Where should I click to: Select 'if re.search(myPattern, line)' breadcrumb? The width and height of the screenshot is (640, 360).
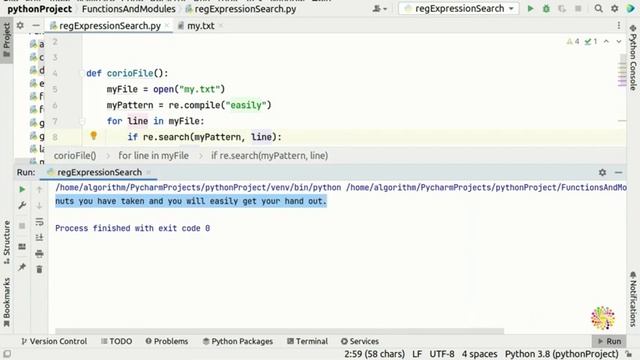(269, 156)
